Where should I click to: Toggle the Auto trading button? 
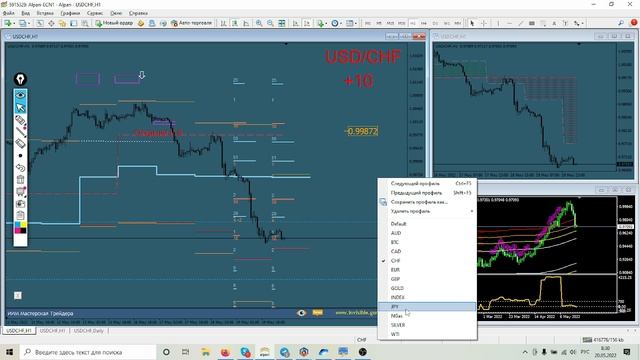[x=191, y=23]
